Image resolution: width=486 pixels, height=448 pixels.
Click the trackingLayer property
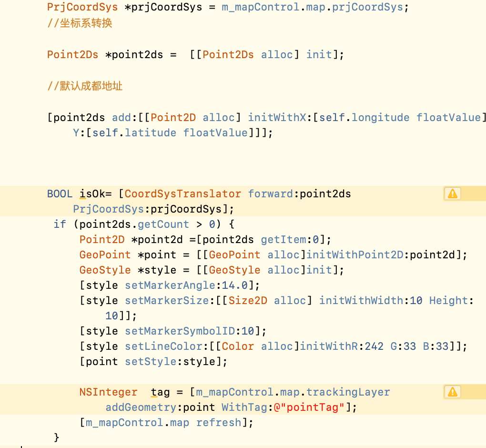click(348, 392)
